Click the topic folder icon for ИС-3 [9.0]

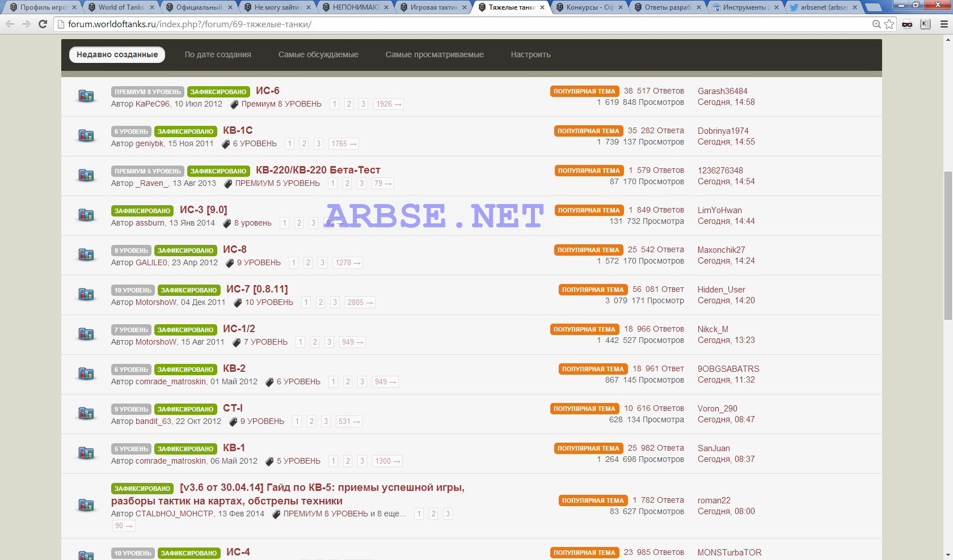pos(86,215)
